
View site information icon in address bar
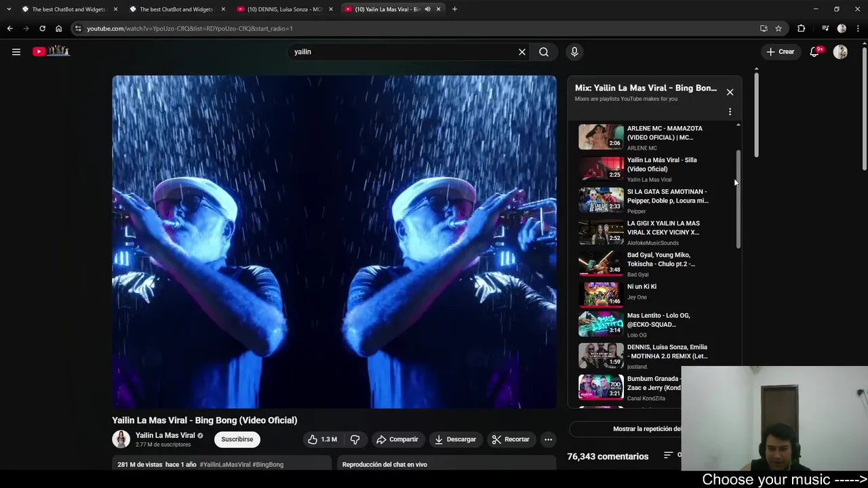(78, 28)
